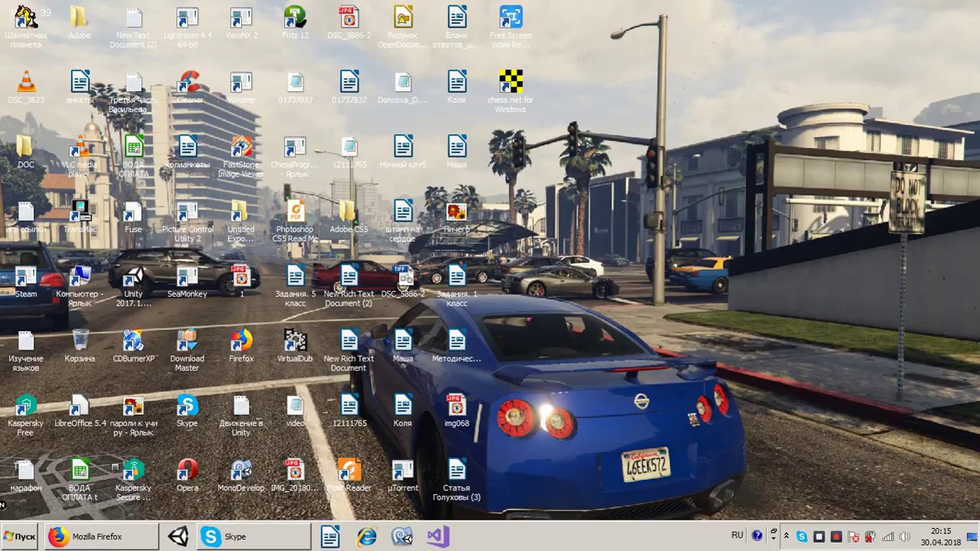The width and height of the screenshot is (980, 551).
Task: Select the ViewNX 2 desktop shortcut
Action: (x=241, y=23)
